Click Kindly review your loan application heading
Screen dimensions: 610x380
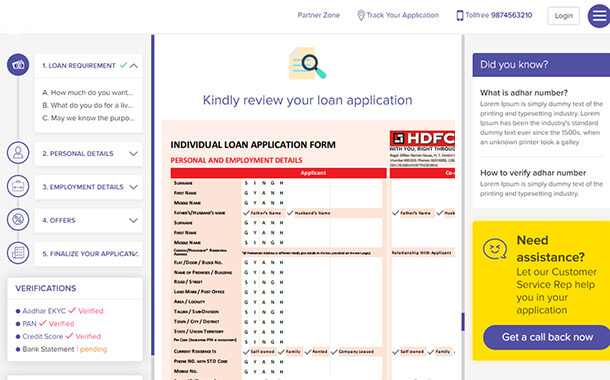(307, 100)
